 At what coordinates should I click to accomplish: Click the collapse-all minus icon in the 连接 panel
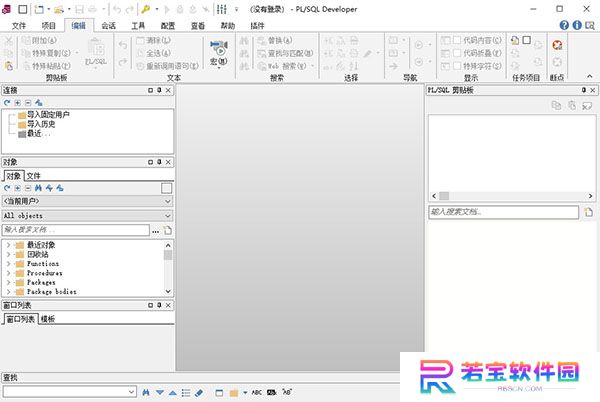point(28,103)
